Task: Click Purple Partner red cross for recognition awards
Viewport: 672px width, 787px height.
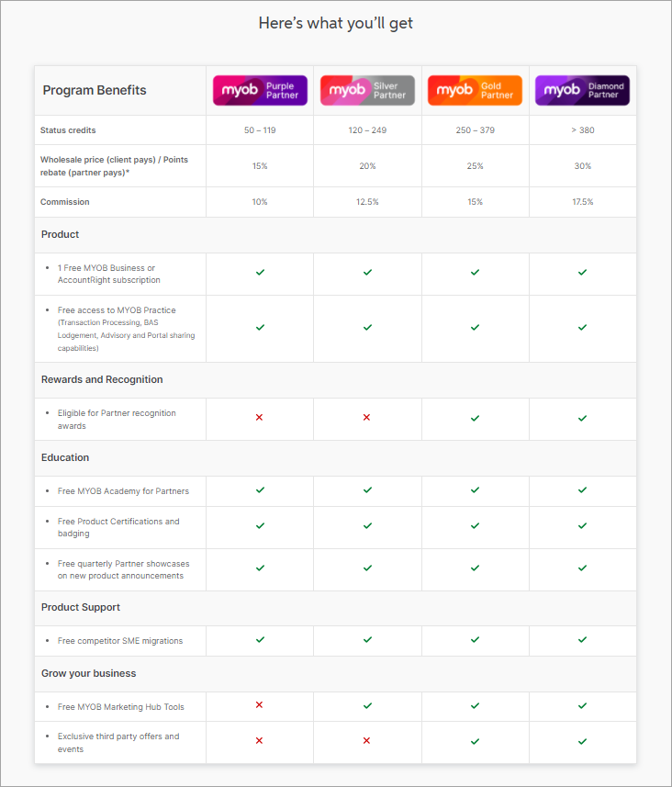Action: [260, 418]
